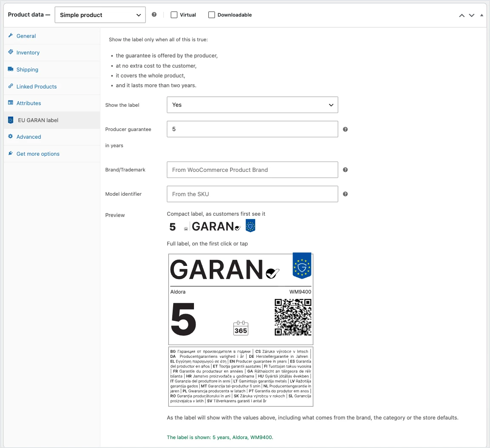This screenshot has width=490, height=448.
Task: Click the large 5 on the full label
Action: (183, 319)
